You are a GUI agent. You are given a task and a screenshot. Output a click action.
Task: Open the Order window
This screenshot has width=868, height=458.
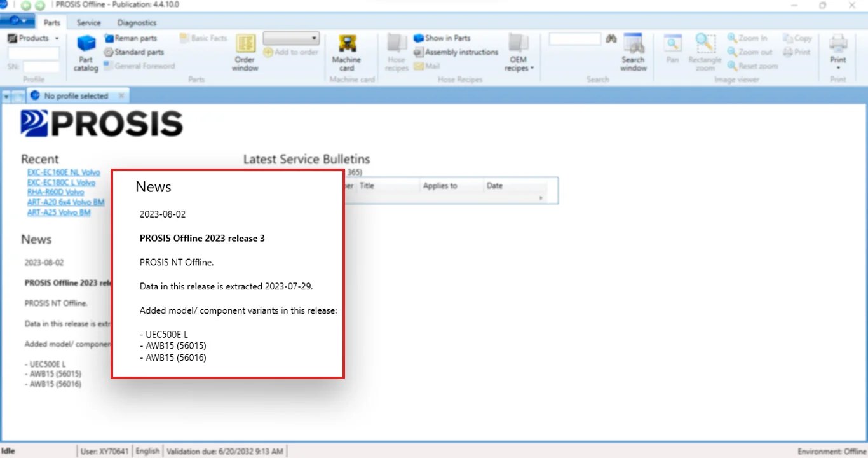[245, 53]
